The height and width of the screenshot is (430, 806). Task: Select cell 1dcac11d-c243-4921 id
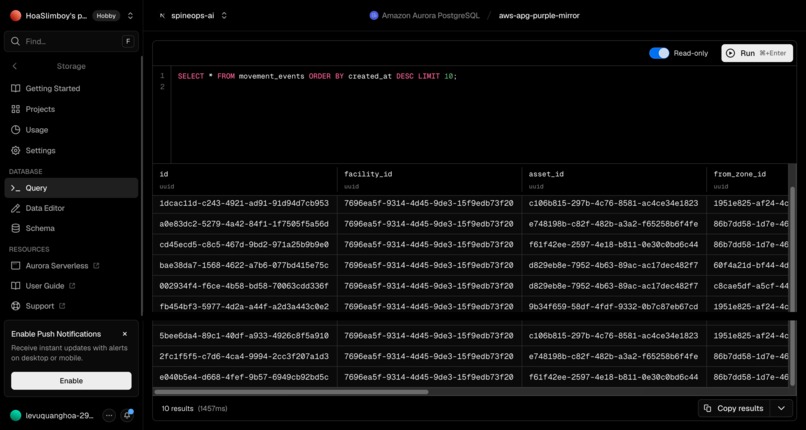[x=244, y=203]
